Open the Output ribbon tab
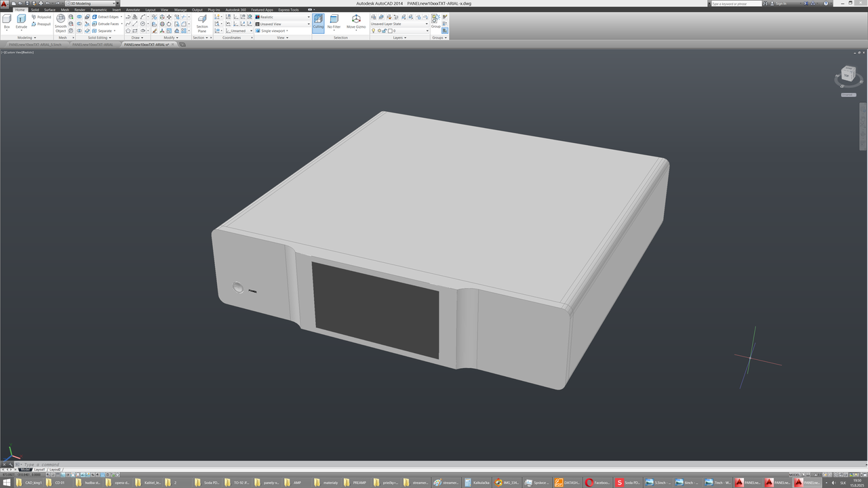This screenshot has width=868, height=488. coord(197,9)
